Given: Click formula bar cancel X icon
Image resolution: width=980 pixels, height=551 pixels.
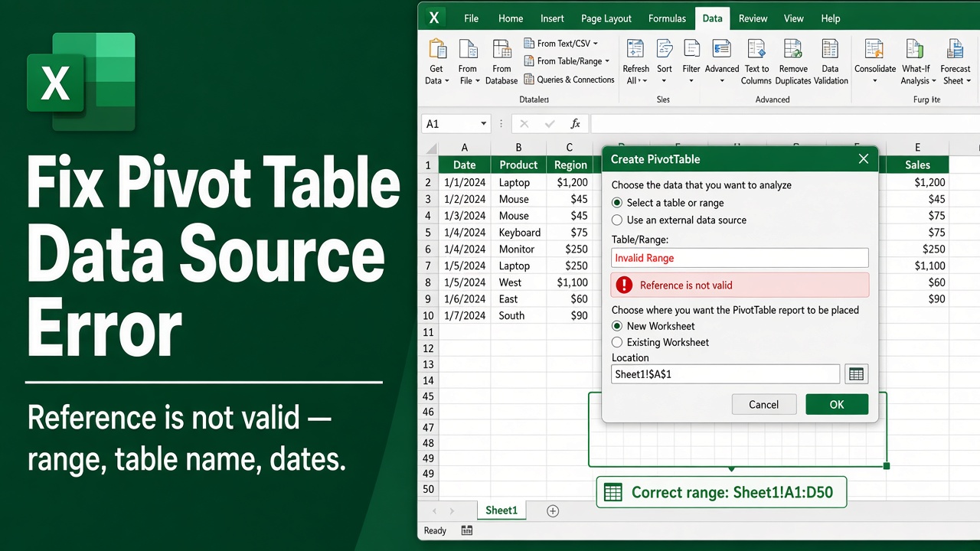Looking at the screenshot, I should pos(524,124).
